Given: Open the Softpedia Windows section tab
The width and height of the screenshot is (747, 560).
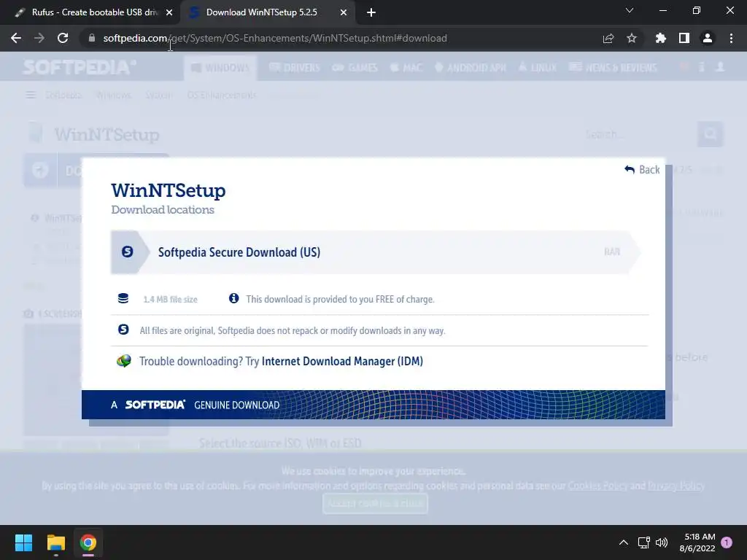Looking at the screenshot, I should (x=220, y=68).
